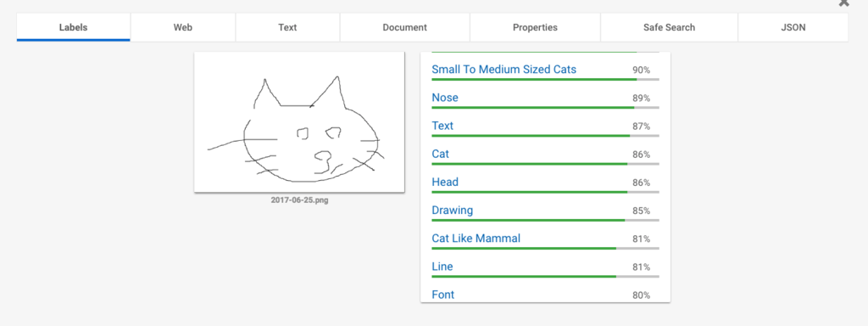Screen dimensions: 868x326
Task: Click the 85% confidence value
Action: [x=641, y=211]
